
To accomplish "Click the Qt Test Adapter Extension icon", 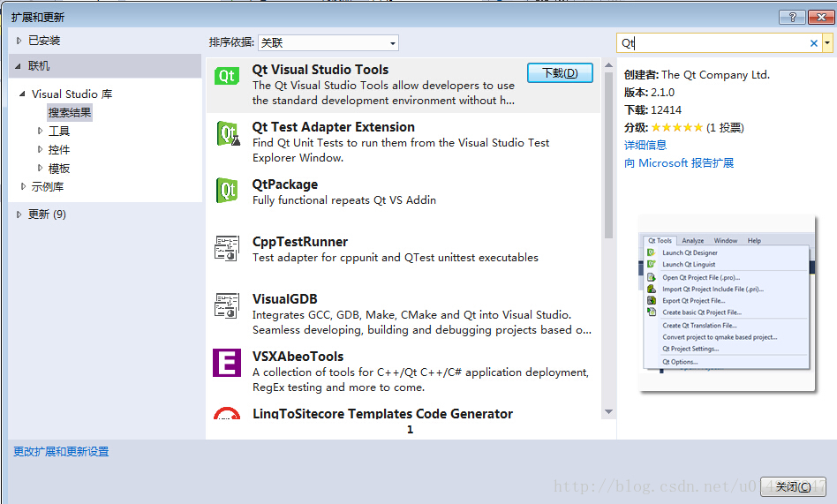I will 228,133.
